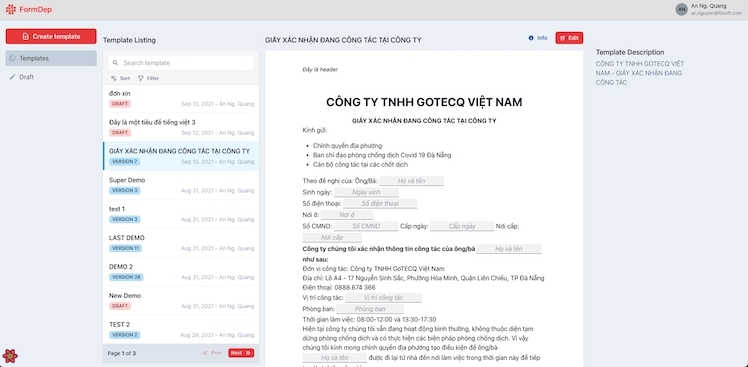Click the user email an.nguyen text
This screenshot has width=748, height=367.
coord(716,14)
